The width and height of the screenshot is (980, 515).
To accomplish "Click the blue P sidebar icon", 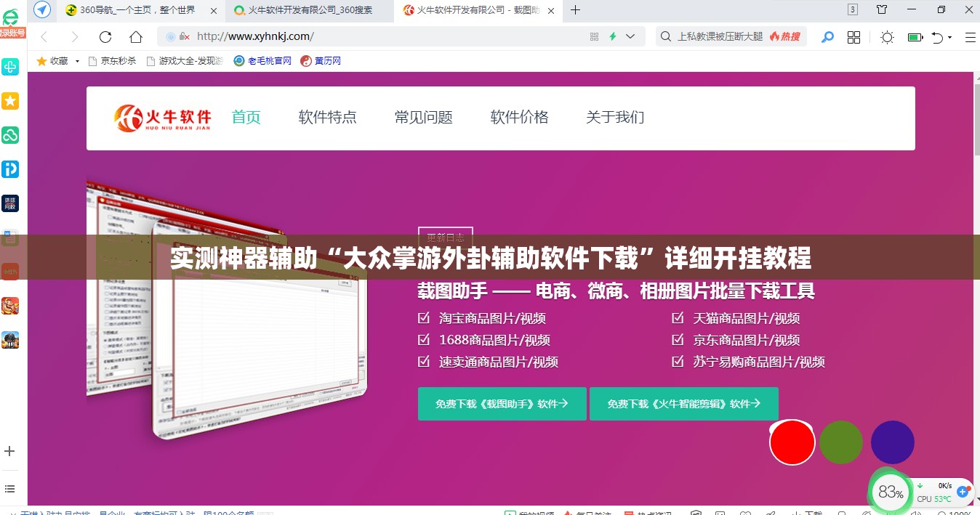I will point(10,169).
